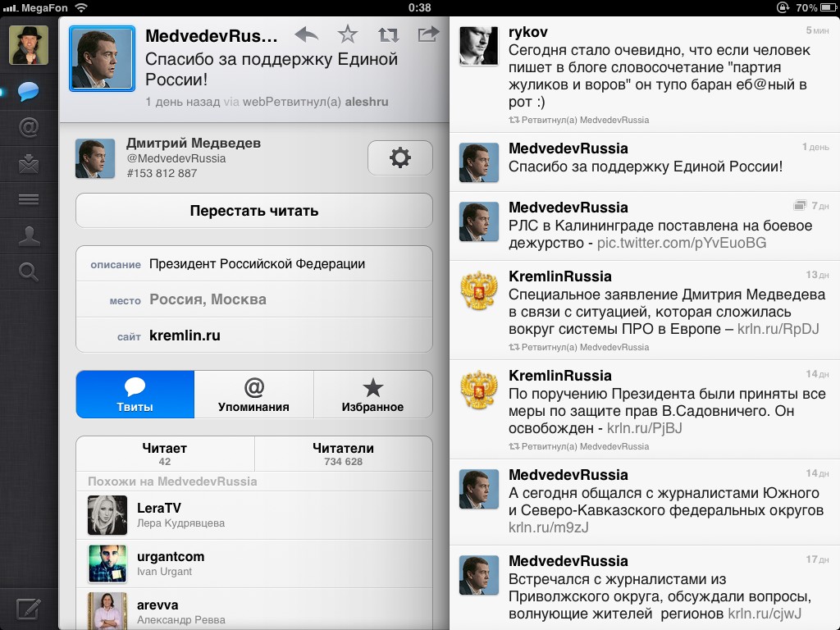The height and width of the screenshot is (630, 840).
Task: Switch to the Избранное tab
Action: 372,395
